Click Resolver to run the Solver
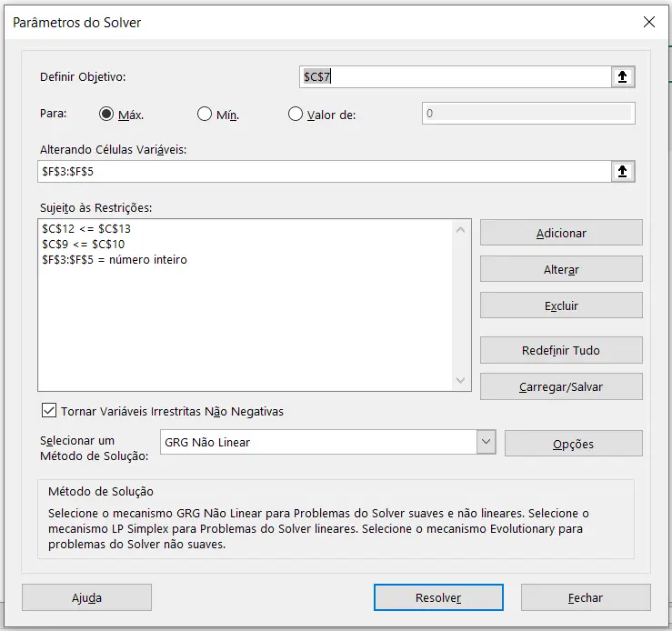Screen dimensions: 672x631 438,597
